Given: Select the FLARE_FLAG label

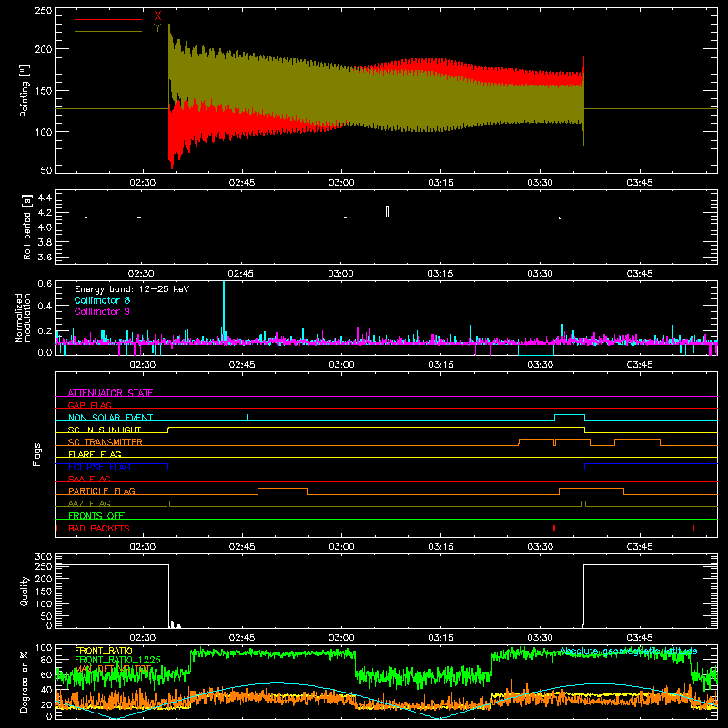Looking at the screenshot, I should coord(95,454).
